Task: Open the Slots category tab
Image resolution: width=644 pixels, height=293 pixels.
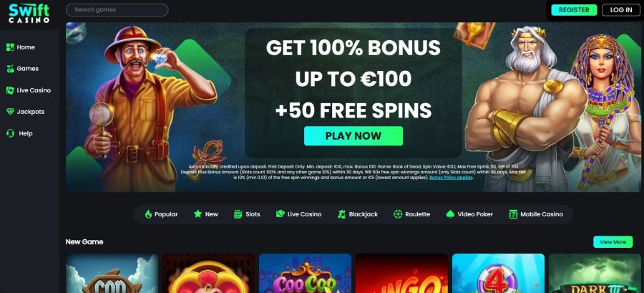Action: pos(247,214)
